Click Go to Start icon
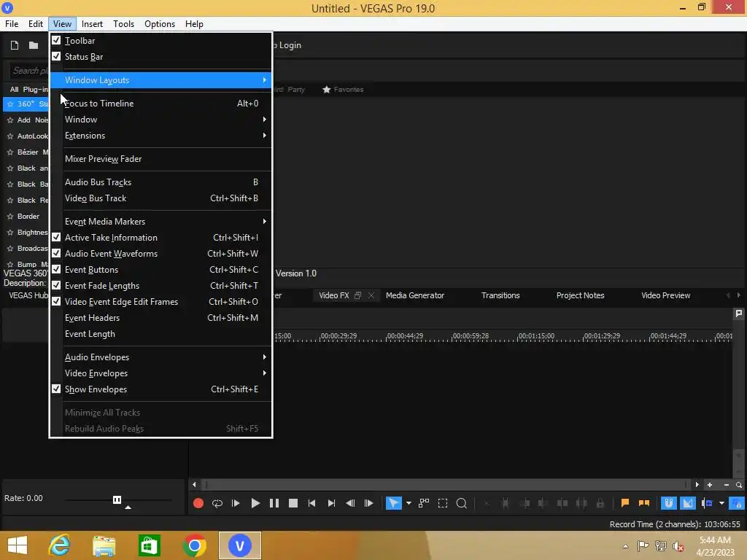Image resolution: width=747 pixels, height=560 pixels. tap(311, 503)
